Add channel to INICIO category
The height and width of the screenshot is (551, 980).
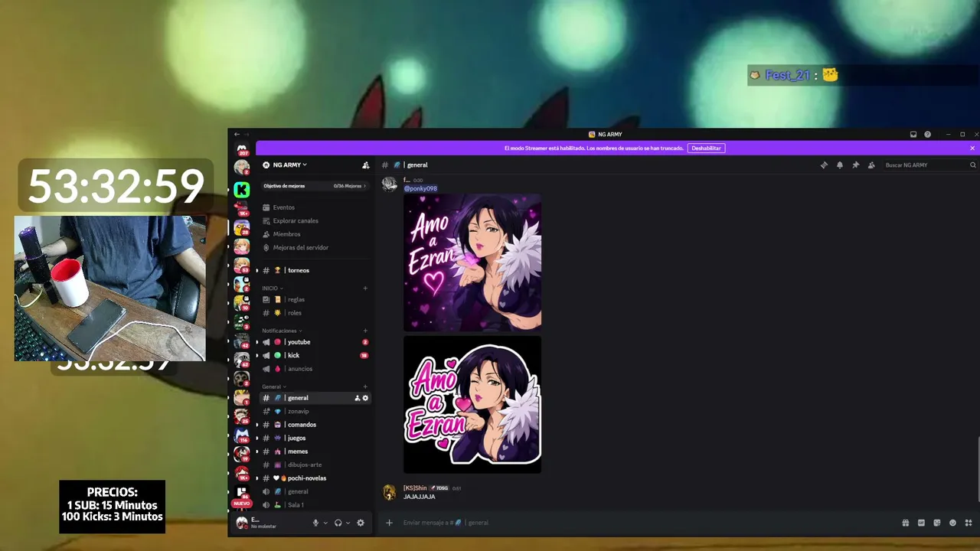pos(365,289)
